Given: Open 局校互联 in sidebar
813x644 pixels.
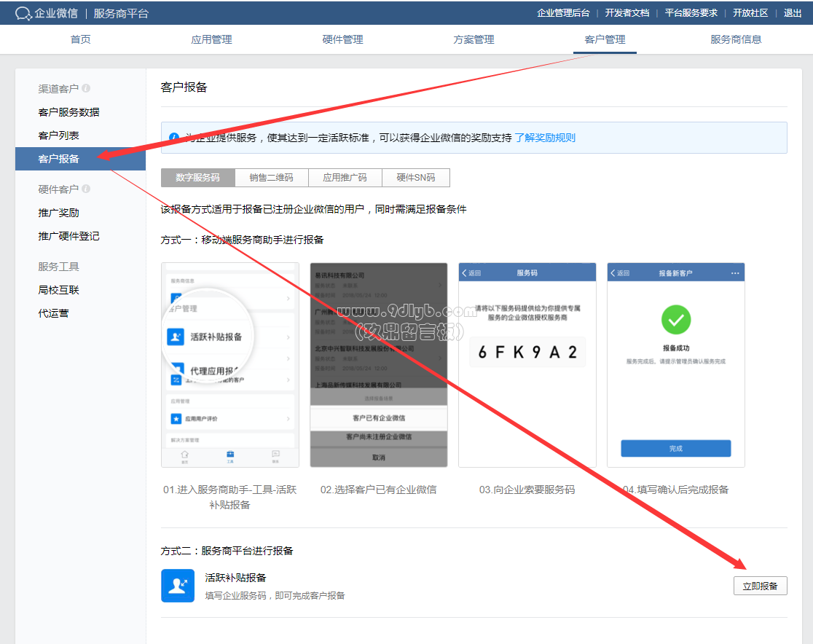Looking at the screenshot, I should coord(58,290).
